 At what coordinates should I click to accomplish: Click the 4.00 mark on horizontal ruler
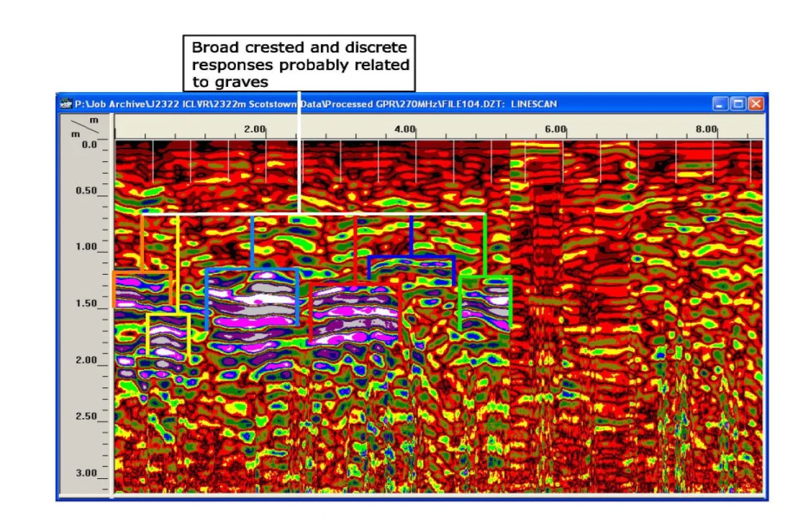click(x=404, y=129)
